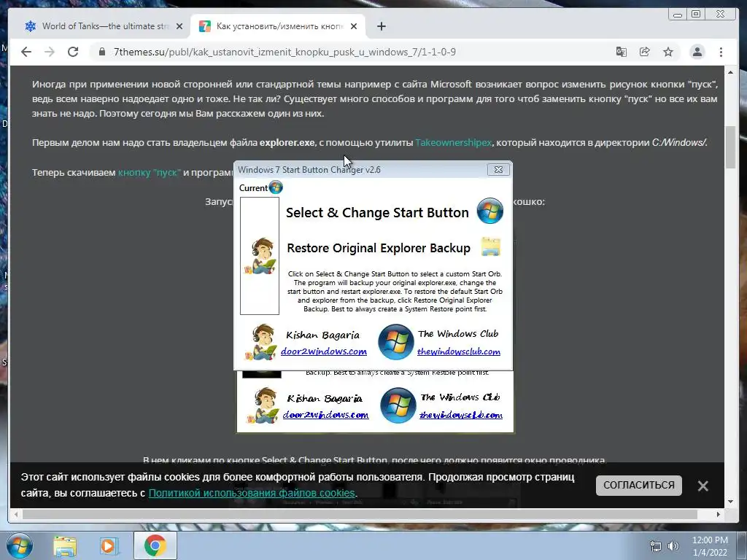Viewport: 747px width, 560px height.
Task: Click the browser forward arrow
Action: tap(50, 52)
